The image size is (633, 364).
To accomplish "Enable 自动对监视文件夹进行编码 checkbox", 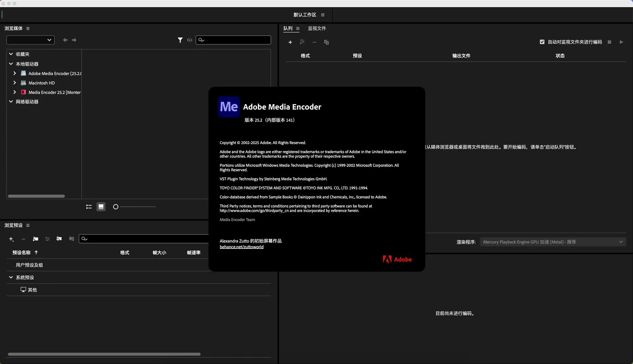I will pos(541,42).
